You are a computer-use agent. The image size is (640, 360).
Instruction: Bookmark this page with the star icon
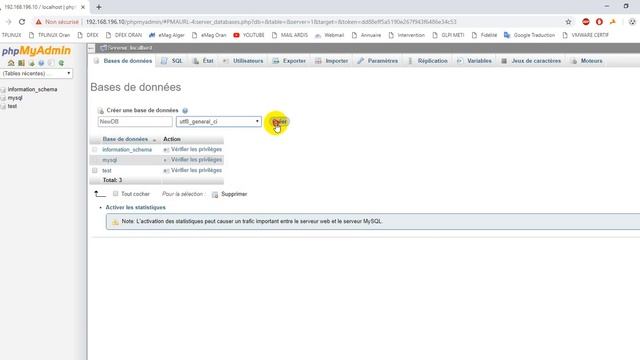[568, 22]
